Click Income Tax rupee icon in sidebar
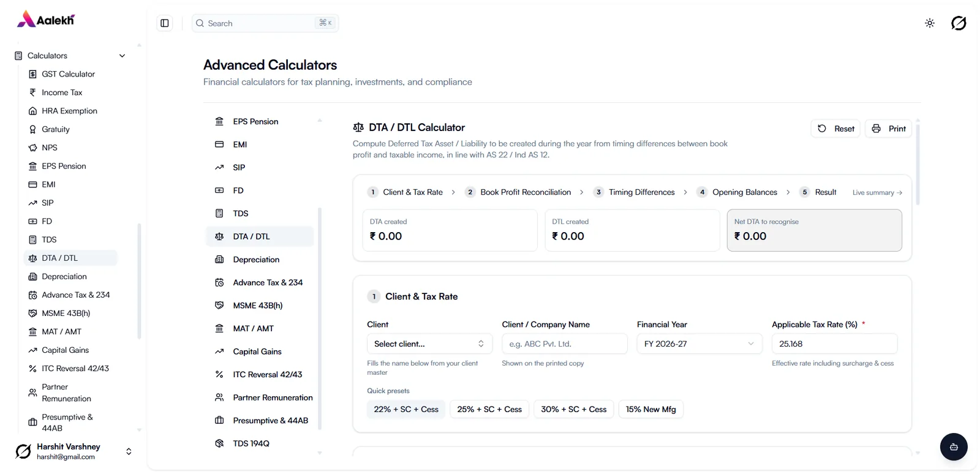The image size is (980, 474). (x=33, y=92)
